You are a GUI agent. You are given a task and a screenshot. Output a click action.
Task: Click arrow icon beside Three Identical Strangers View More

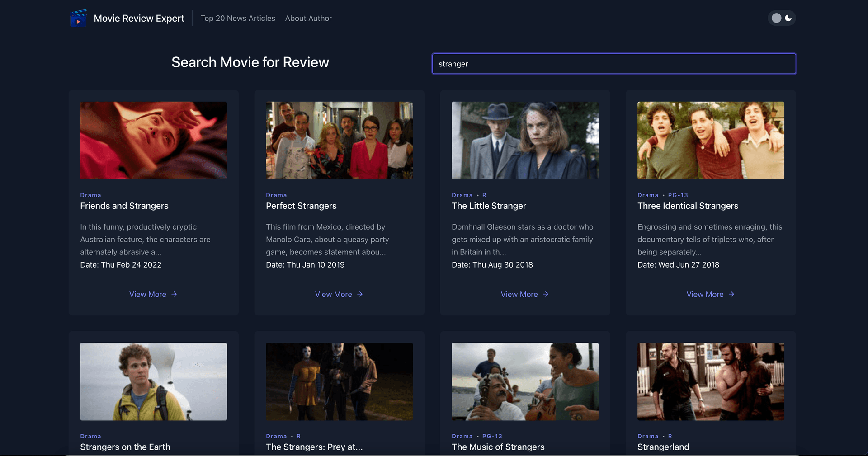click(731, 294)
